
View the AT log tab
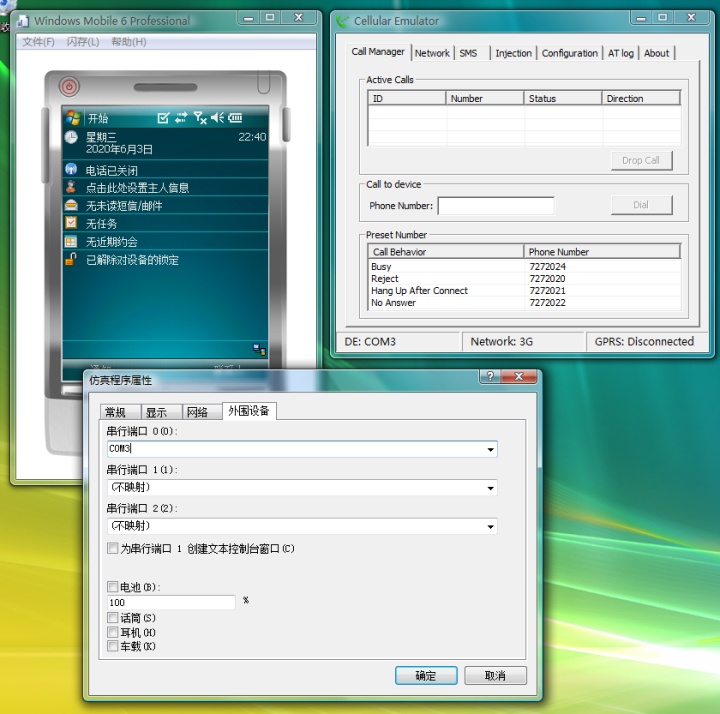coord(621,53)
